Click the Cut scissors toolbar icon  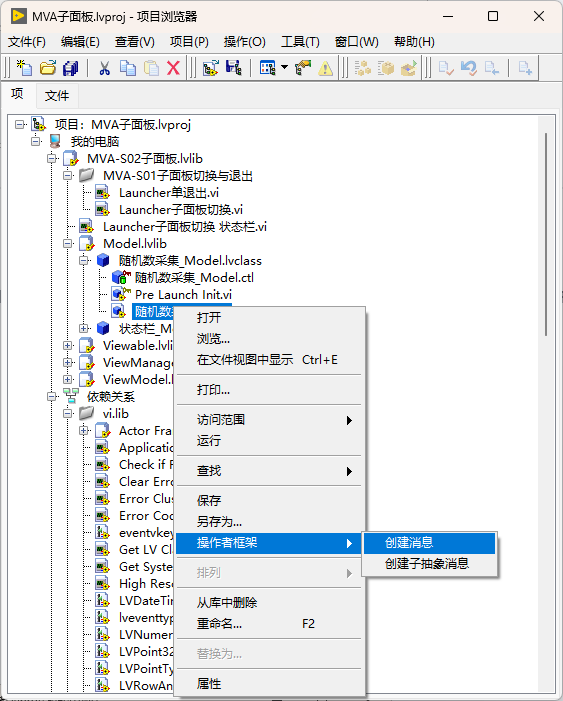[x=105, y=68]
